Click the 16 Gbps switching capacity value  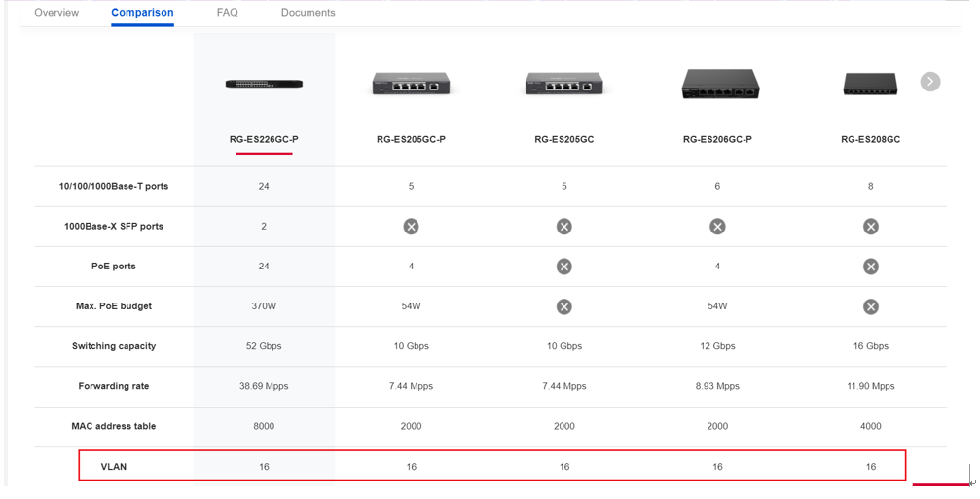(x=871, y=346)
